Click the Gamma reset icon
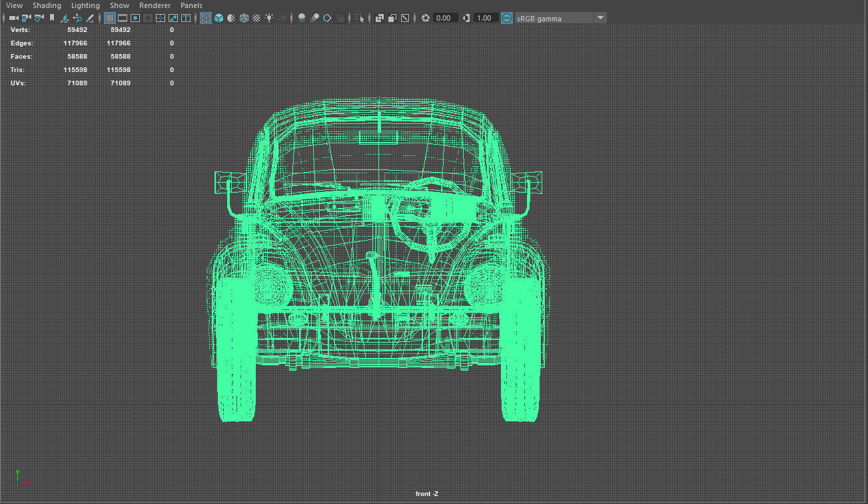This screenshot has width=868, height=504. tap(466, 18)
